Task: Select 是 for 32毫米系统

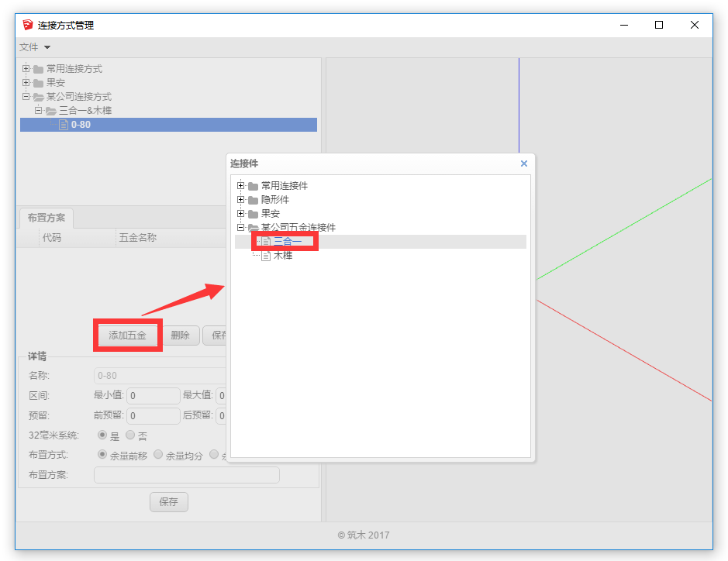Action: click(102, 435)
